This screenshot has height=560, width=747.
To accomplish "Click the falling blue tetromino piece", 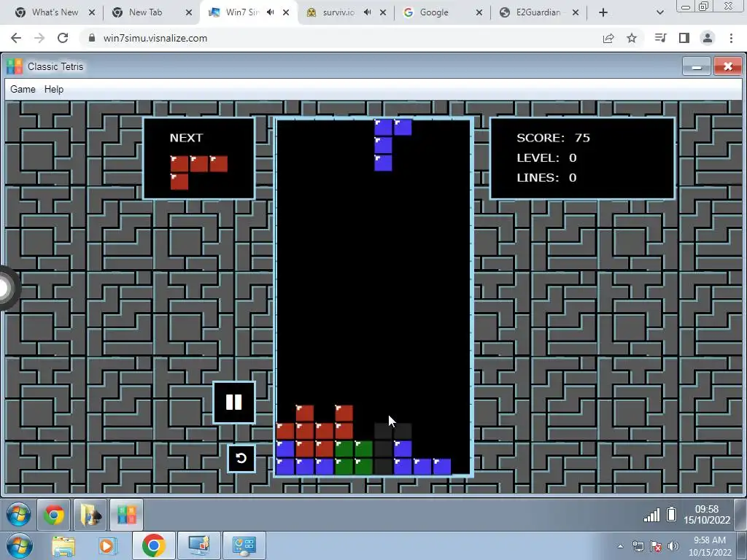I will [392, 145].
